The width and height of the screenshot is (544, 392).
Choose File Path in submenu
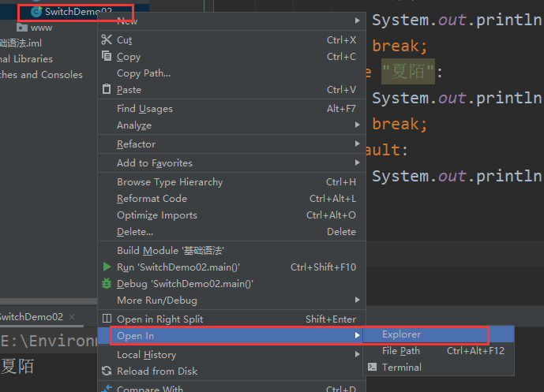click(x=438, y=351)
